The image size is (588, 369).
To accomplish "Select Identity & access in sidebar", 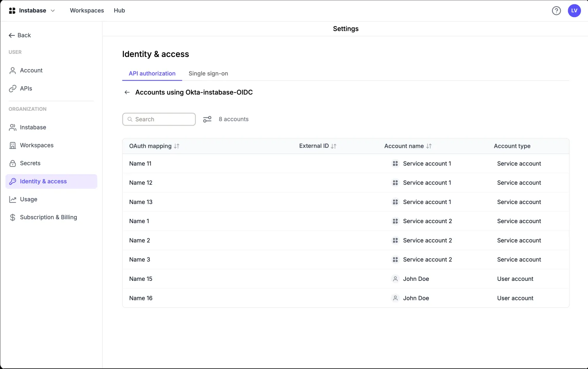I will 51,181.
